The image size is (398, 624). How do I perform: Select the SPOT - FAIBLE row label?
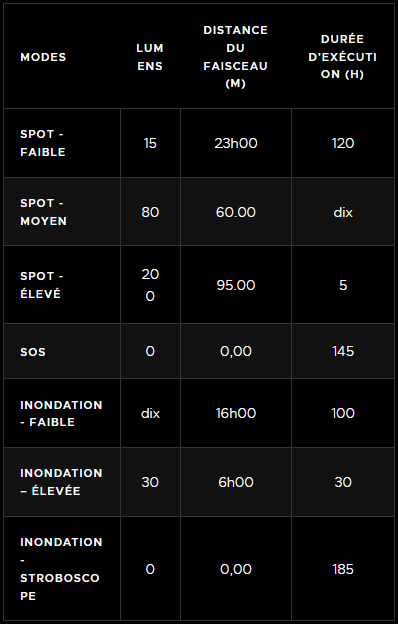pyautogui.click(x=43, y=143)
